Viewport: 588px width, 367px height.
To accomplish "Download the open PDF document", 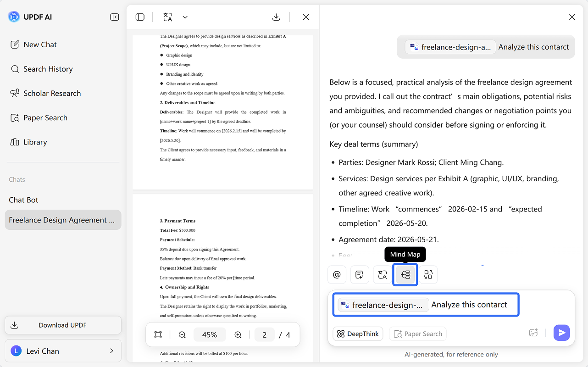I will [276, 17].
